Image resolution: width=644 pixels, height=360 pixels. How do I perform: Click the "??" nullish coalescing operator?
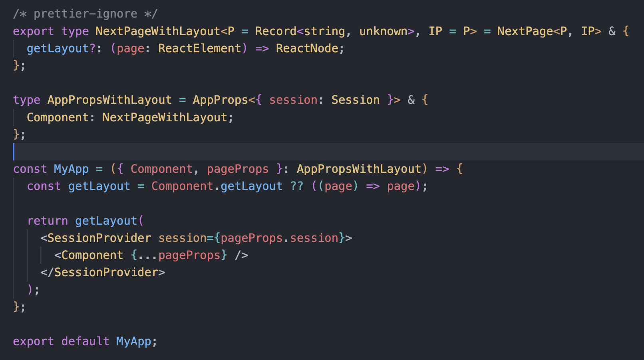296,186
